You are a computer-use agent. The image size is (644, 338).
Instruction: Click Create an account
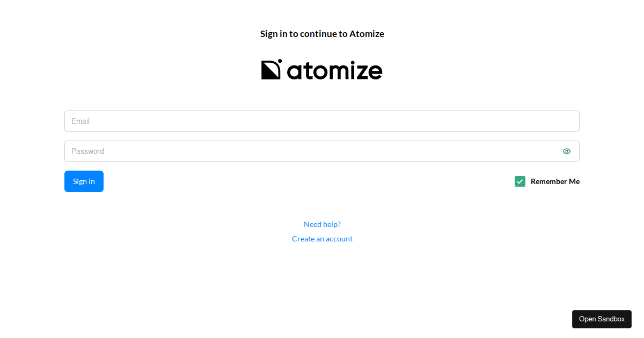(322, 239)
